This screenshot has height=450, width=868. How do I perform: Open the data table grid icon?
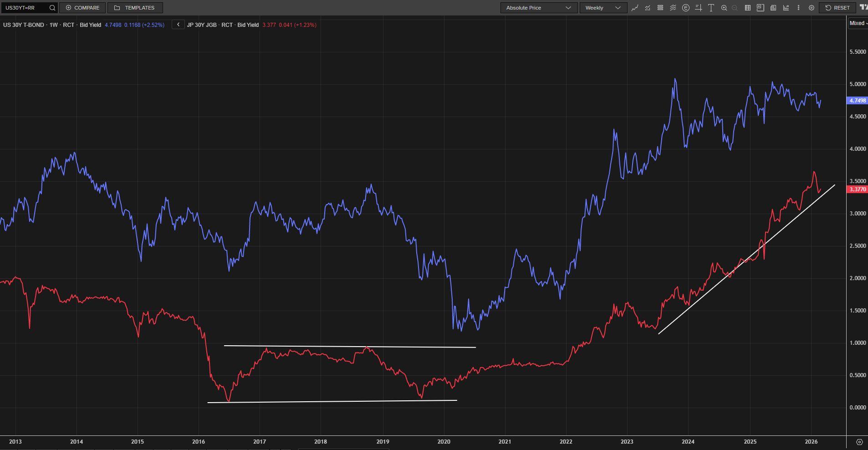(747, 8)
